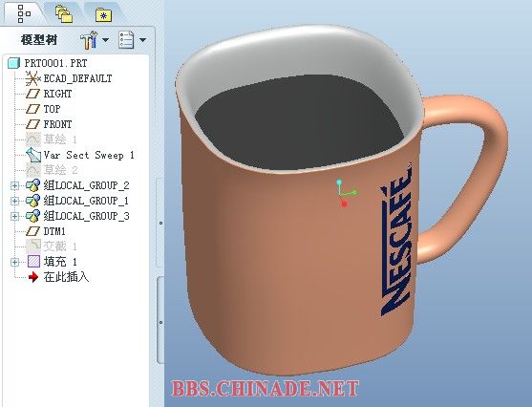The width and height of the screenshot is (532, 407).
Task: Click the 填充 1 hatched fill icon
Action: 33,262
